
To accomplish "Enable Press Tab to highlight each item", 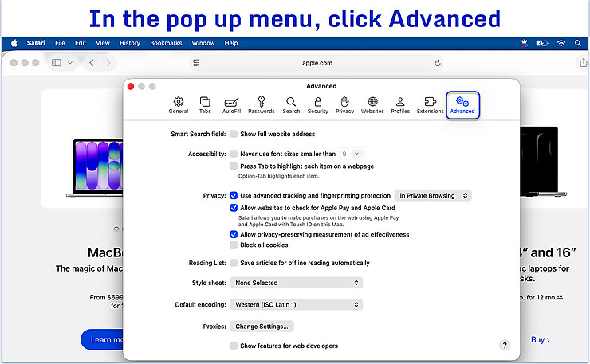I will pos(234,166).
